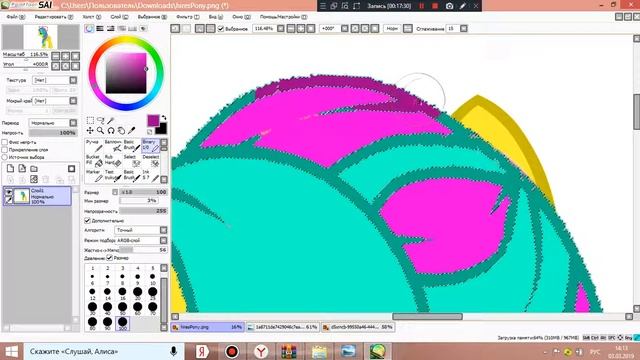The height and width of the screenshot is (360, 640).
Task: Show the HSV sliders panel
Action: (x=111, y=29)
